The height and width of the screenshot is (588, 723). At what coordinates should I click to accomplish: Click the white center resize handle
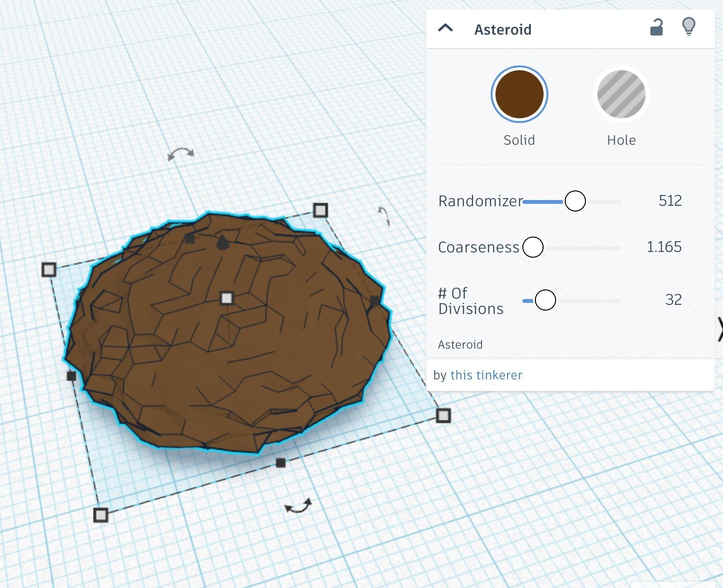(x=226, y=298)
